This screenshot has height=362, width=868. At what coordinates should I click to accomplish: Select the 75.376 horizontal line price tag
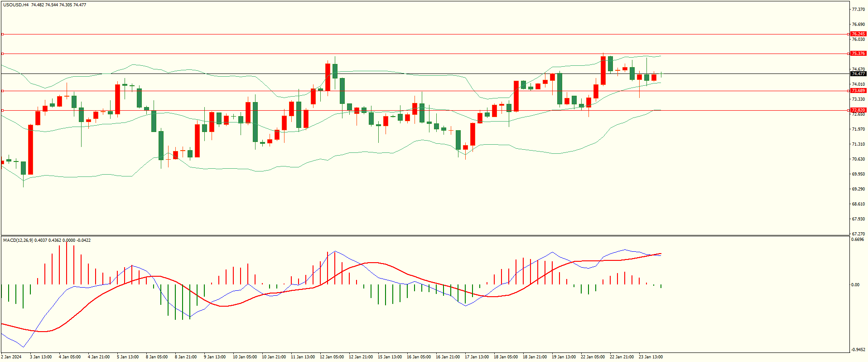(858, 54)
